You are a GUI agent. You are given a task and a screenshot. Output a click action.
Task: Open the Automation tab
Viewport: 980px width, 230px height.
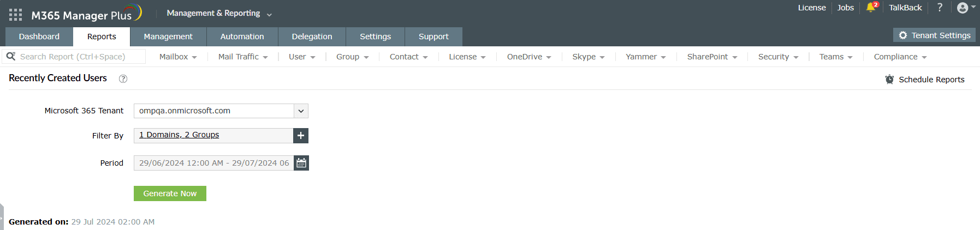[242, 37]
